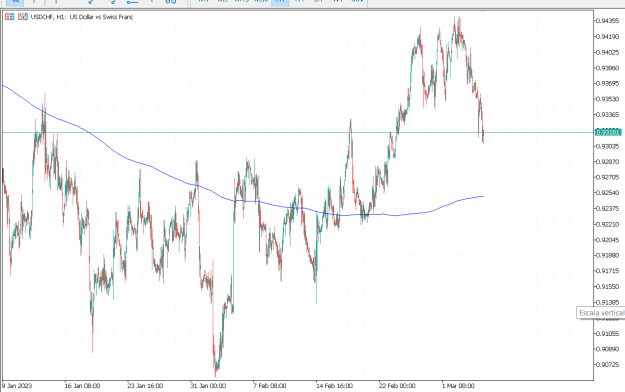Click the 0.91385 price scale label
The image size is (625, 392).
[x=608, y=302]
